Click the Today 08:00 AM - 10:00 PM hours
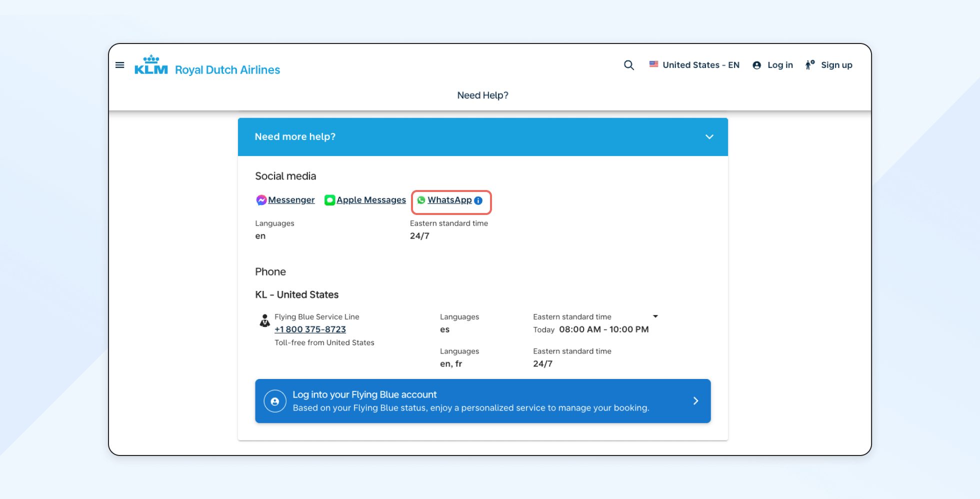Image resolution: width=980 pixels, height=499 pixels. point(591,329)
